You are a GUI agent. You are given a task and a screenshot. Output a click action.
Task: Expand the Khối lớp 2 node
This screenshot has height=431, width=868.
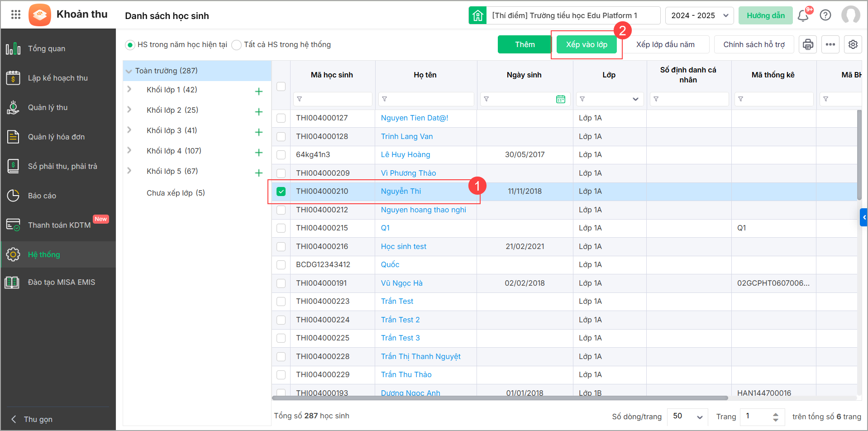coord(129,110)
